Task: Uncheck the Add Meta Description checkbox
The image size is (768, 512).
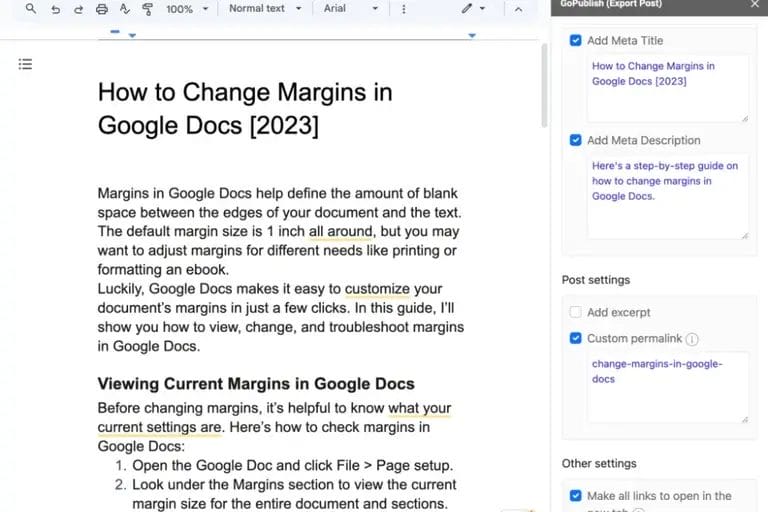Action: 576,140
